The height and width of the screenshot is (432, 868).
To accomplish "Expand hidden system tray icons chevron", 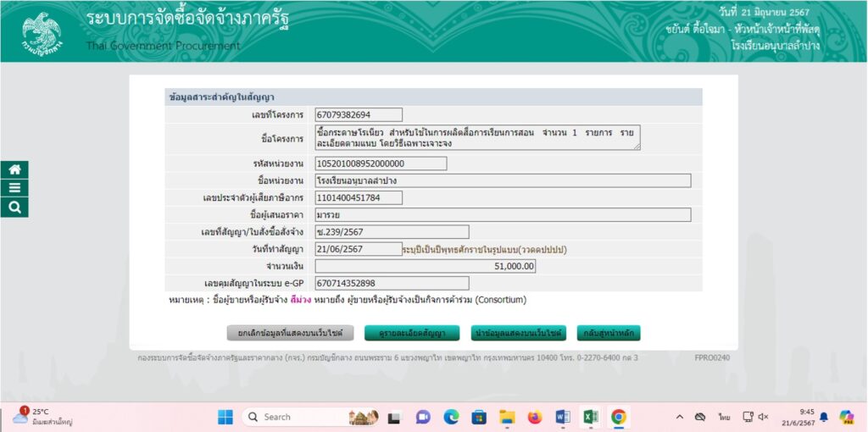I will (680, 417).
